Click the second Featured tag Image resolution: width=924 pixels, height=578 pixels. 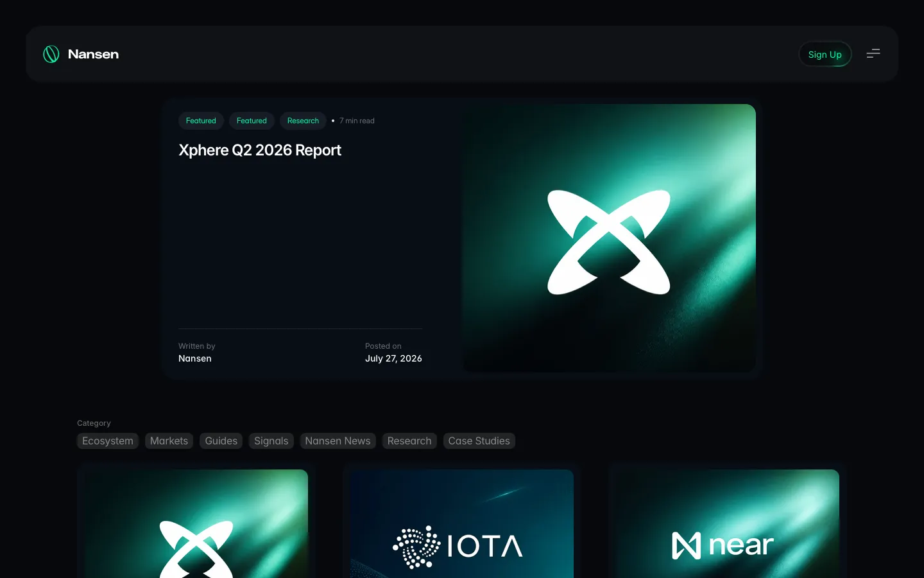tap(252, 121)
